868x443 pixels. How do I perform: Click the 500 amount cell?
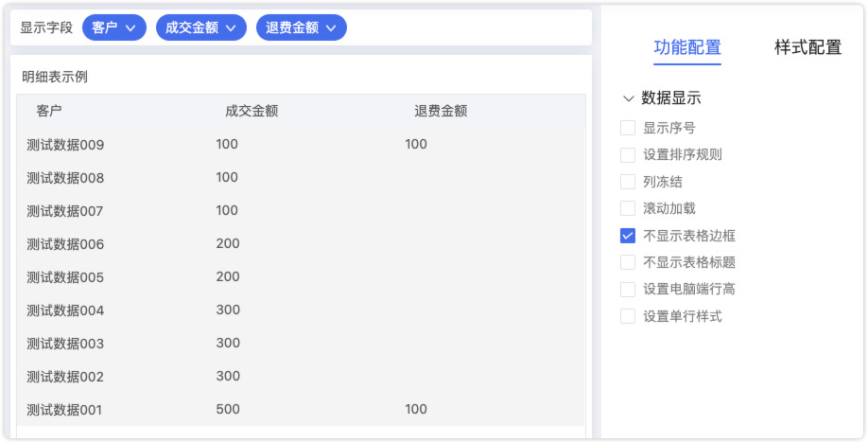coord(228,410)
